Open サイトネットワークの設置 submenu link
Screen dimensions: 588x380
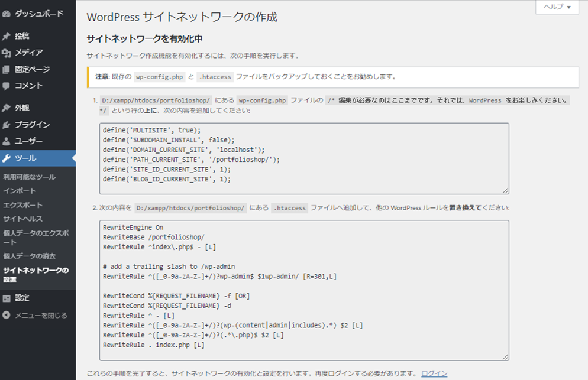pyautogui.click(x=36, y=275)
